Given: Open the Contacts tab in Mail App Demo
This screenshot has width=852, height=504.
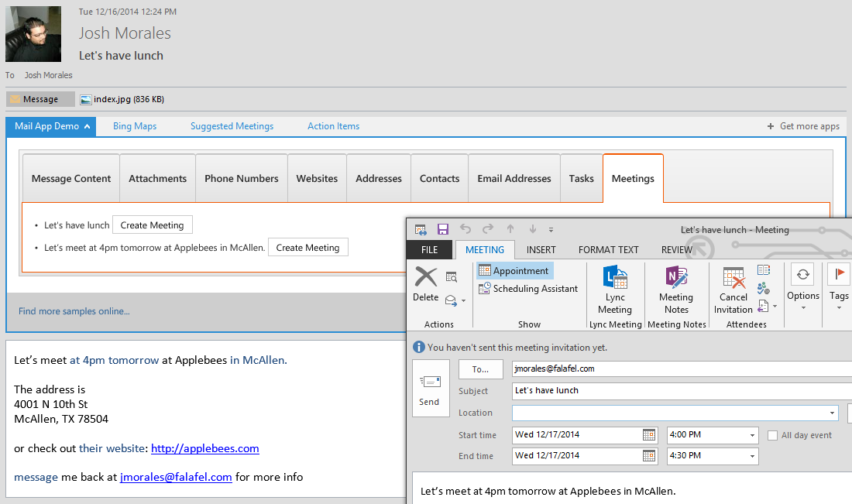Looking at the screenshot, I should click(439, 177).
